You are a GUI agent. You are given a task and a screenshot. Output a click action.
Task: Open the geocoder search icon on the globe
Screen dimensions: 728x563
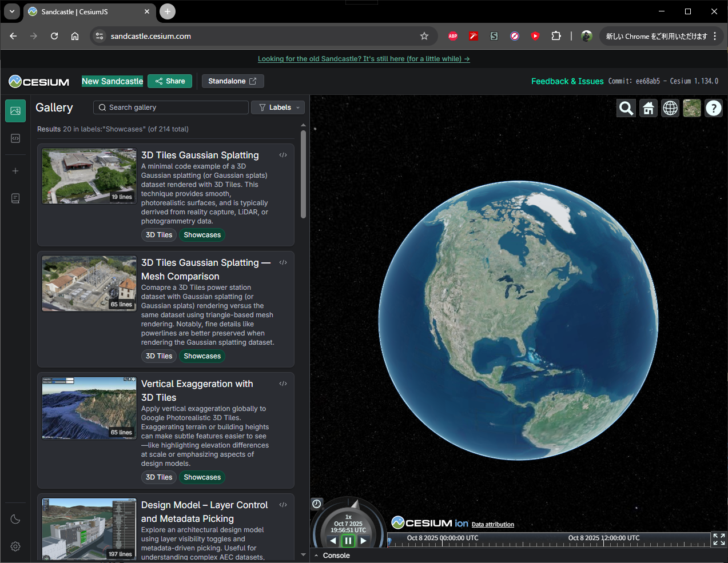tap(626, 107)
